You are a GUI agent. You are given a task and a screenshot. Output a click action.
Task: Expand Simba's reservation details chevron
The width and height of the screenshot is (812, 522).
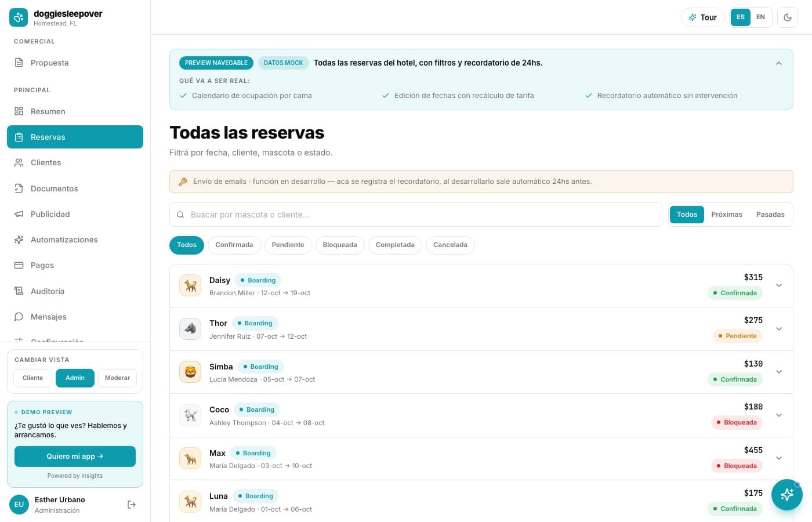[x=779, y=372]
